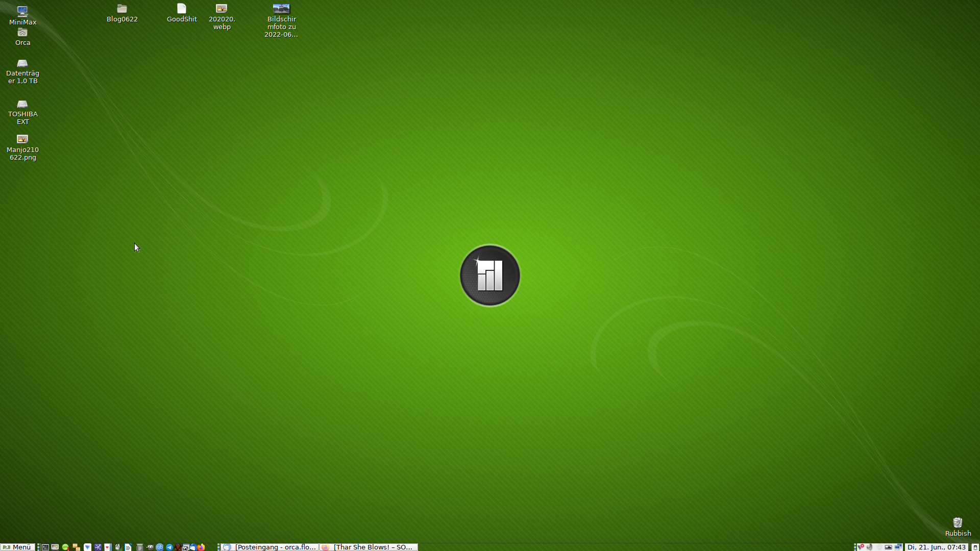Open the purple network graph app icon
Viewport: 980px width, 551px height.
click(98, 547)
